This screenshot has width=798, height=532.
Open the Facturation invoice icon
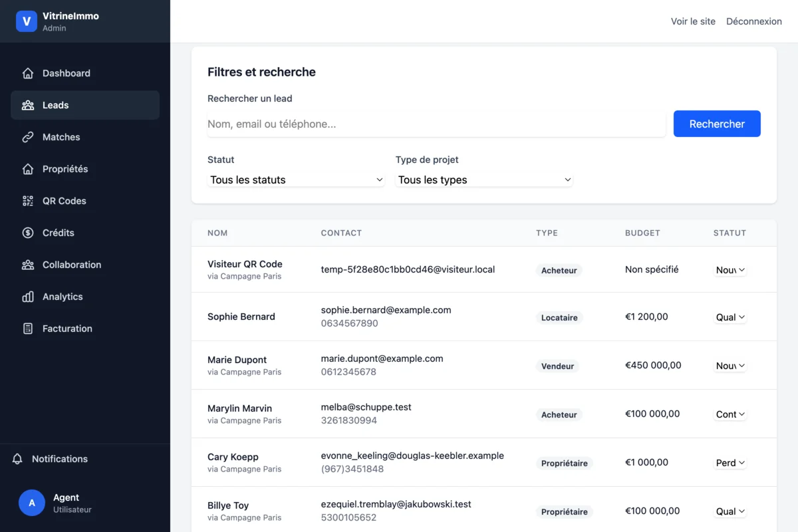point(27,329)
